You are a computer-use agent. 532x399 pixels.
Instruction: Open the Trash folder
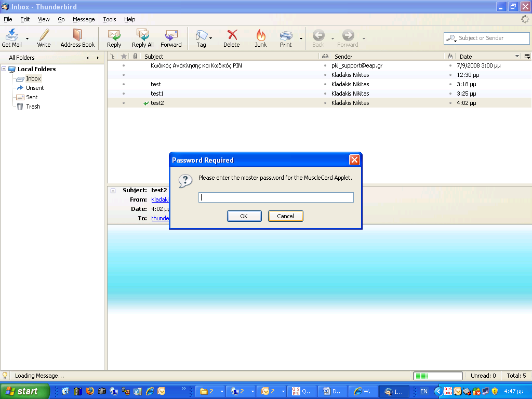tap(33, 107)
